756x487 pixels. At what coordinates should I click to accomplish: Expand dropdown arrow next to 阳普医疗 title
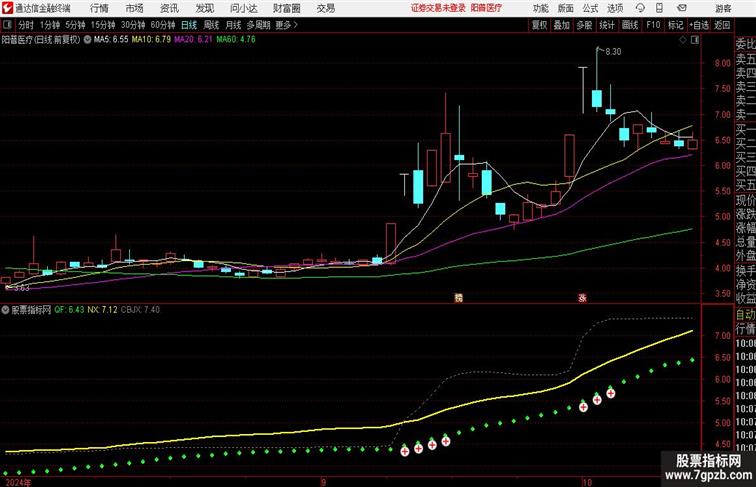point(87,40)
